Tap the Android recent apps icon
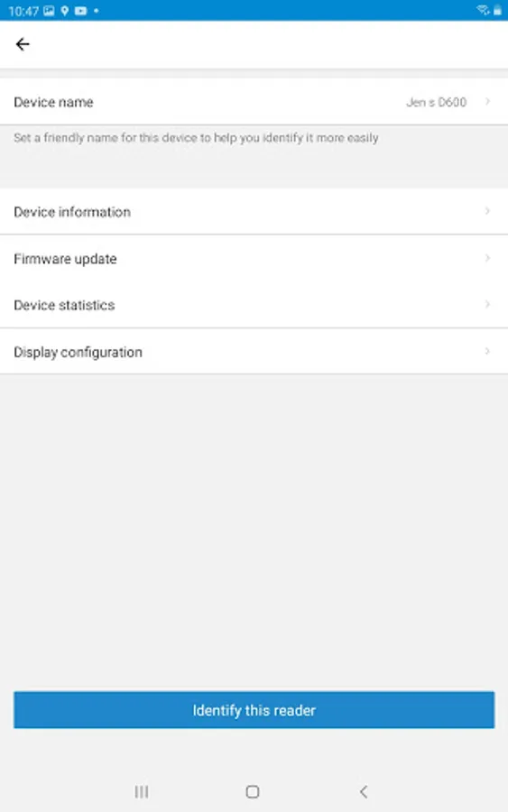 [142, 791]
